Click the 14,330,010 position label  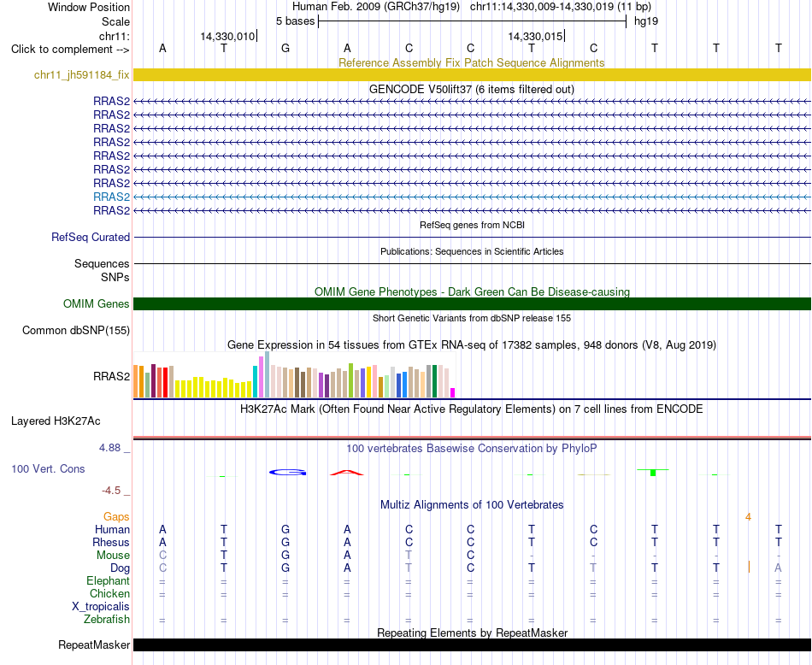pos(228,36)
